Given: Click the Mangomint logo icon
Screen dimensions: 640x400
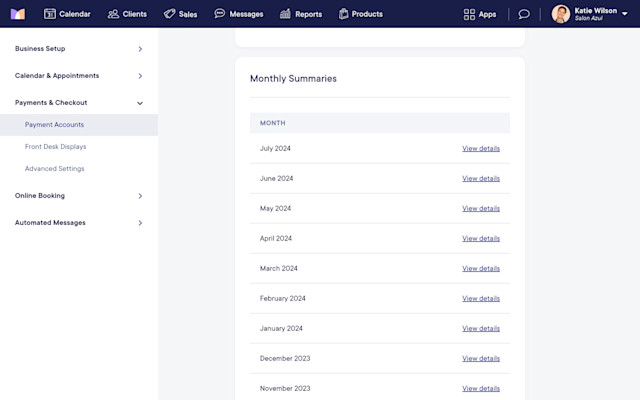Looking at the screenshot, I should point(18,14).
